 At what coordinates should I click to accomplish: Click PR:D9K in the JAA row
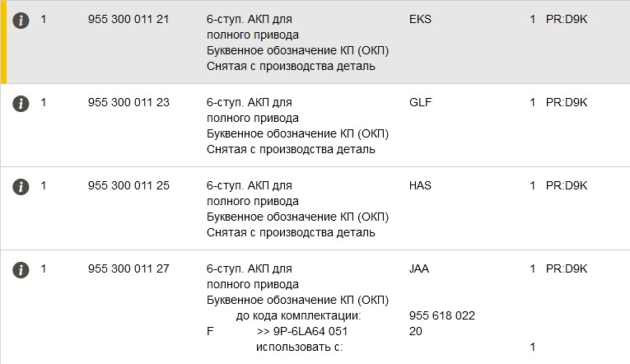click(x=567, y=268)
